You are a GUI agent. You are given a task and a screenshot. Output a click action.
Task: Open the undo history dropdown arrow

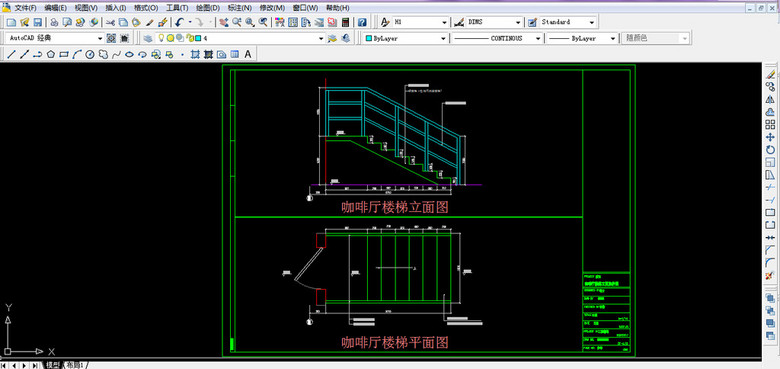(x=190, y=22)
